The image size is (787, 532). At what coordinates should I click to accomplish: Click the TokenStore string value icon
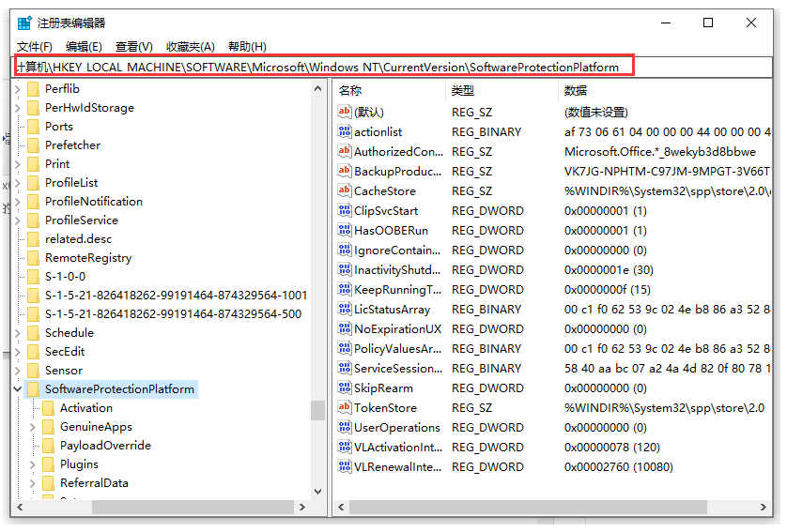pos(345,407)
